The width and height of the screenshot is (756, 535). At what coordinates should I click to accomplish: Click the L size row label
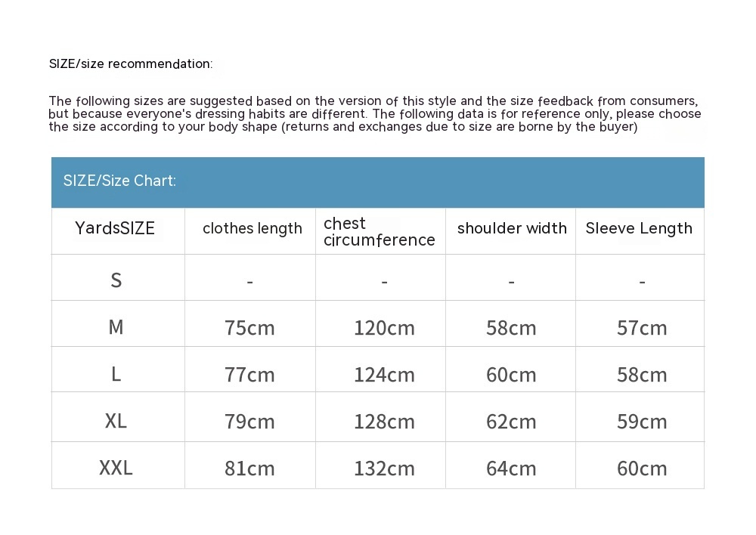point(116,374)
